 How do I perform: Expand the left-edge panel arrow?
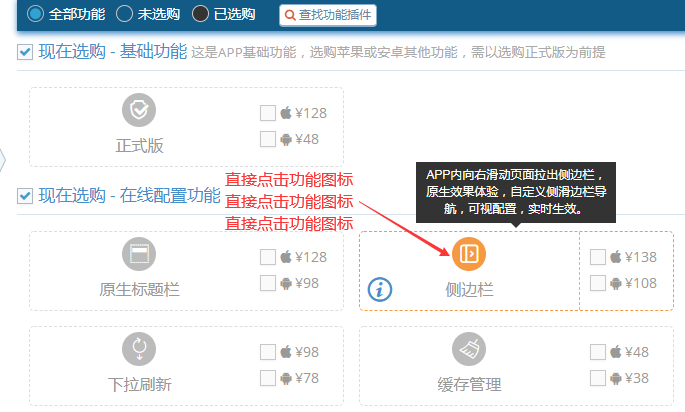point(3,160)
